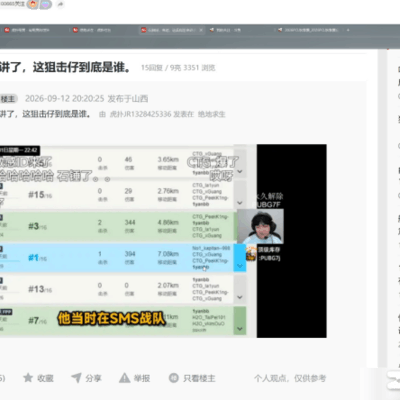Screen dimensions: 400x400
Task: Open the 绝地求生 board link
Action: [x=211, y=114]
